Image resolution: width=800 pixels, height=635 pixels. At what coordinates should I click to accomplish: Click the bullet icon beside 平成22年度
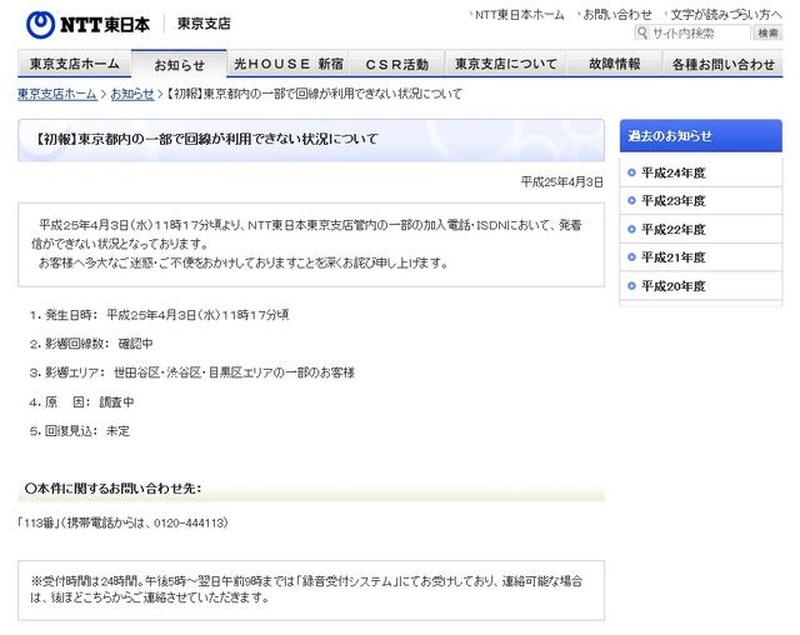[x=632, y=229]
